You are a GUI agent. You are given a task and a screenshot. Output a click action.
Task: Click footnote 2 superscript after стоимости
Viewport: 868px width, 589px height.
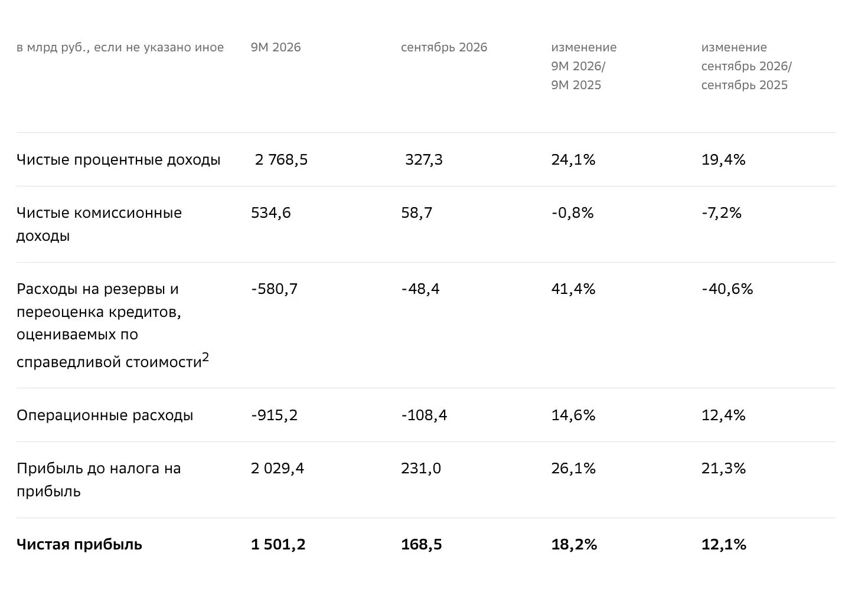click(x=205, y=358)
